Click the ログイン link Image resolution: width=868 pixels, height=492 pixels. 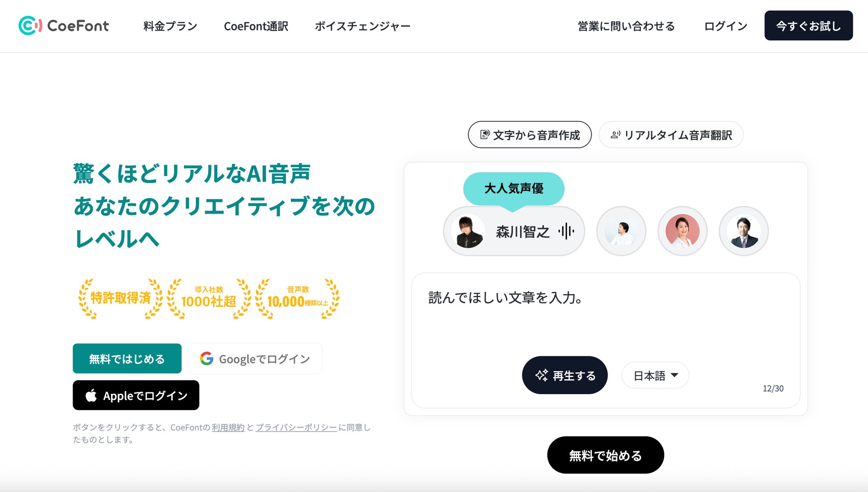[x=726, y=26]
